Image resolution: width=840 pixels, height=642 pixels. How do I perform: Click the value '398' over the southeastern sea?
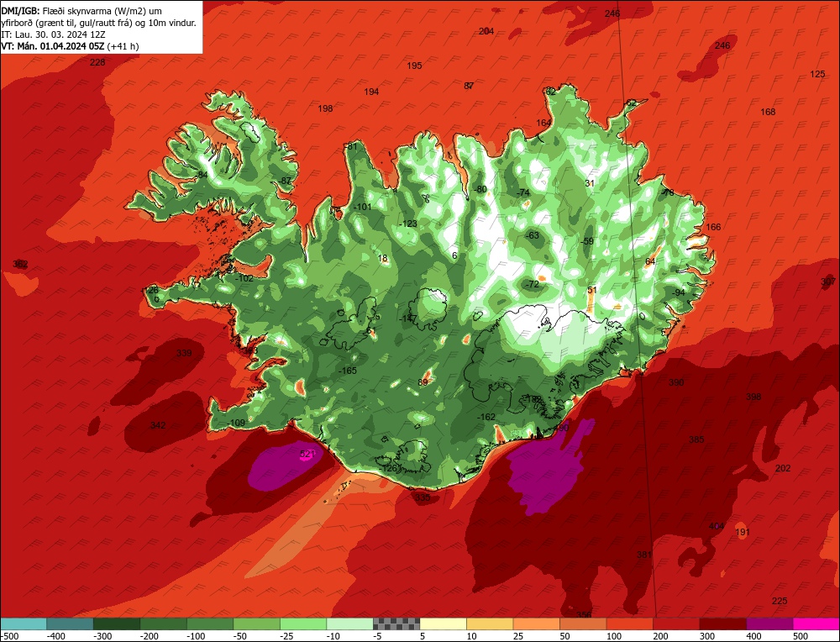(x=753, y=397)
